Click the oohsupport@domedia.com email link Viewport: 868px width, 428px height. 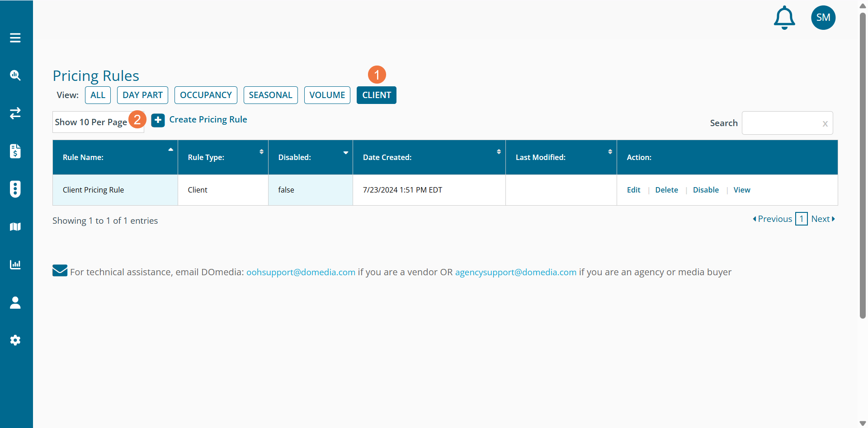coord(301,272)
